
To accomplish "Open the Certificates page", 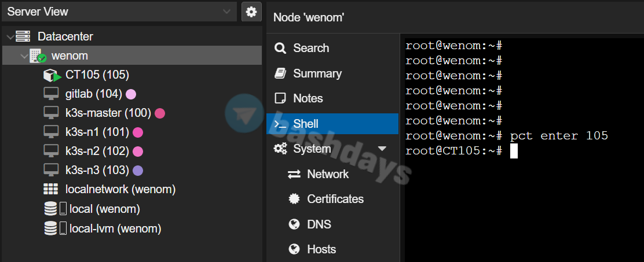I will click(335, 199).
